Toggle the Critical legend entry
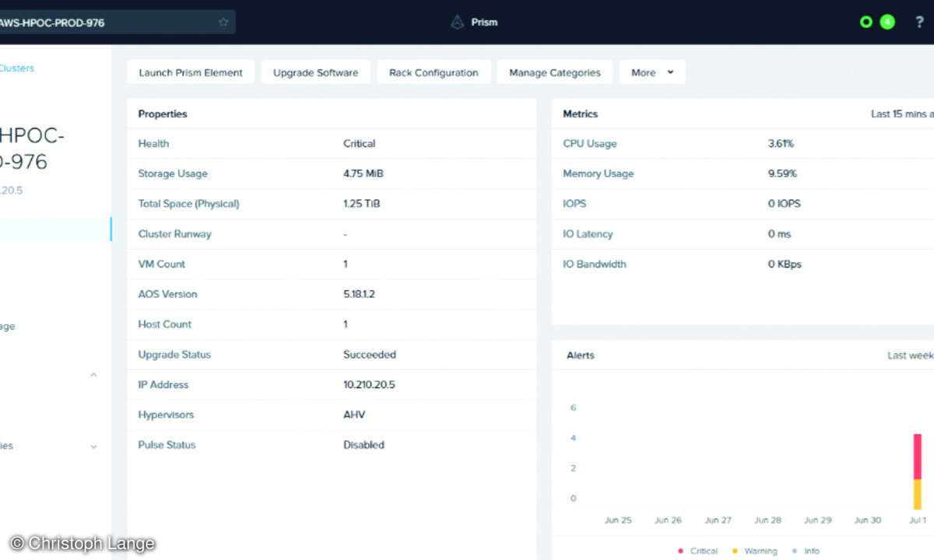 697,551
